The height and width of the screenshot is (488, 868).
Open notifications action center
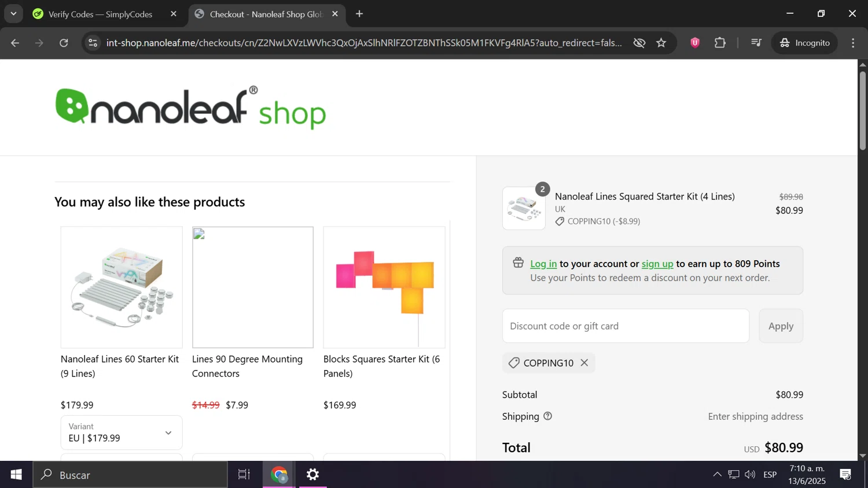pyautogui.click(x=846, y=475)
